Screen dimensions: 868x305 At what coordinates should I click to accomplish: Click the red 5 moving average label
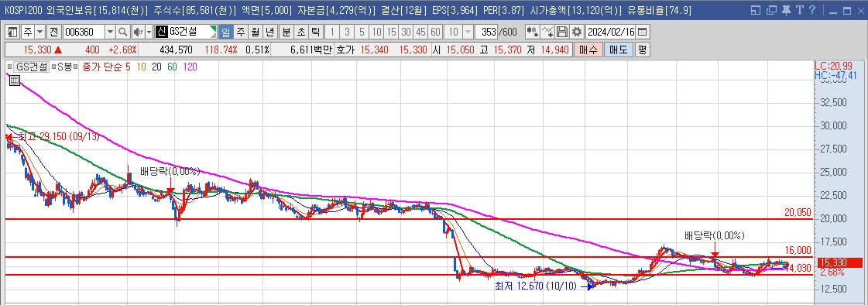tap(129, 67)
